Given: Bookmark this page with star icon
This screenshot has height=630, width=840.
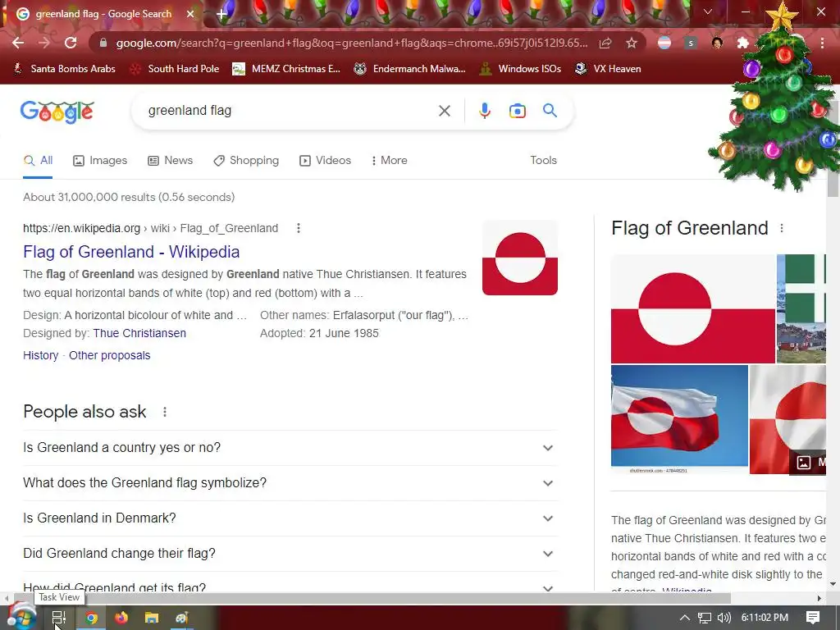Looking at the screenshot, I should [632, 43].
